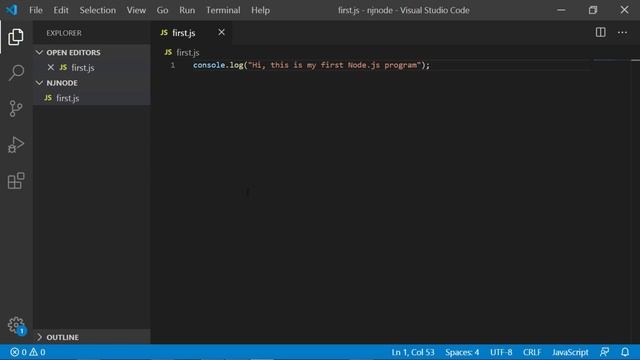Open the View menu
Image resolution: width=640 pixels, height=360 pixels.
point(136,10)
